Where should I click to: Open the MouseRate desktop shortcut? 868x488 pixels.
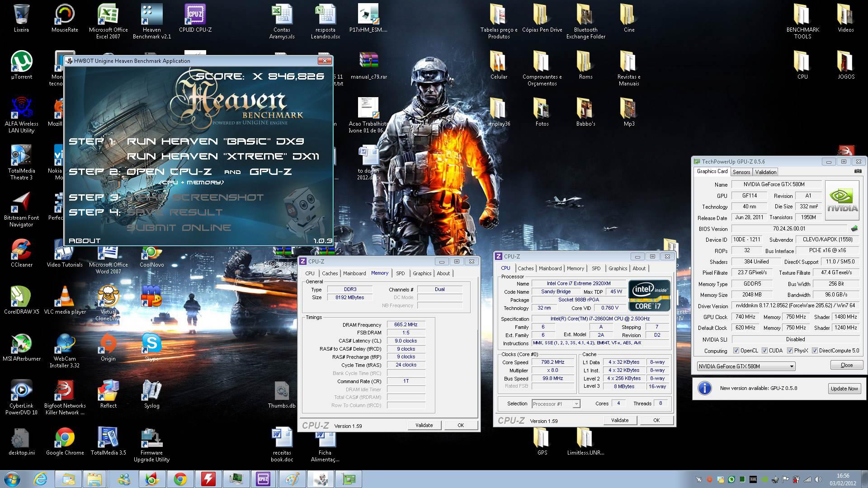click(65, 18)
